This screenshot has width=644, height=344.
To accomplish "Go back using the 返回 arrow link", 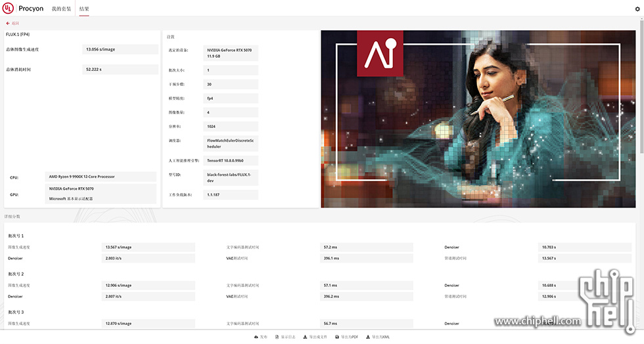I will 12,24.
